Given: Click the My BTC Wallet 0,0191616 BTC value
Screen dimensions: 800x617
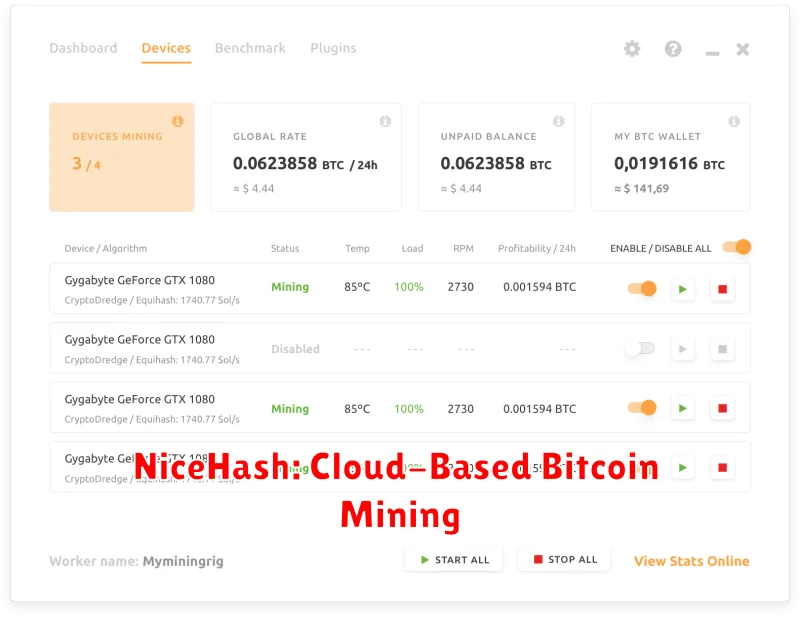Looking at the screenshot, I should tap(669, 164).
